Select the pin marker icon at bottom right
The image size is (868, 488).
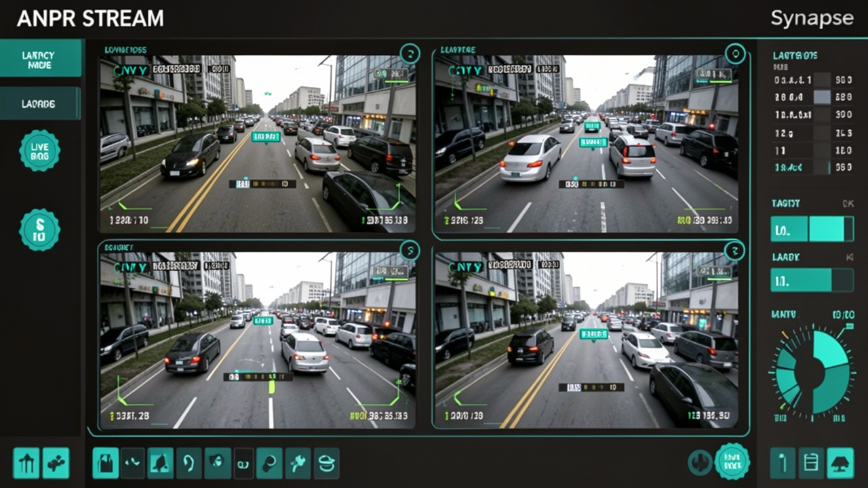point(783,464)
